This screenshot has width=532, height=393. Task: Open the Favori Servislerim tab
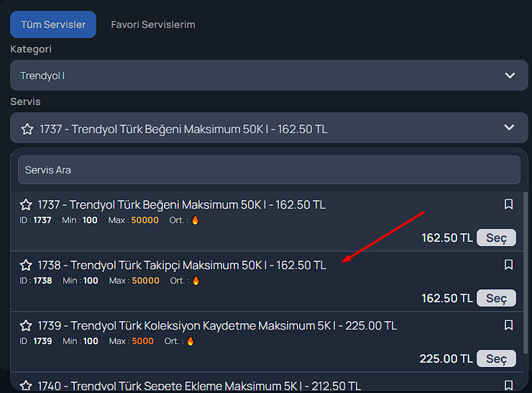click(153, 24)
